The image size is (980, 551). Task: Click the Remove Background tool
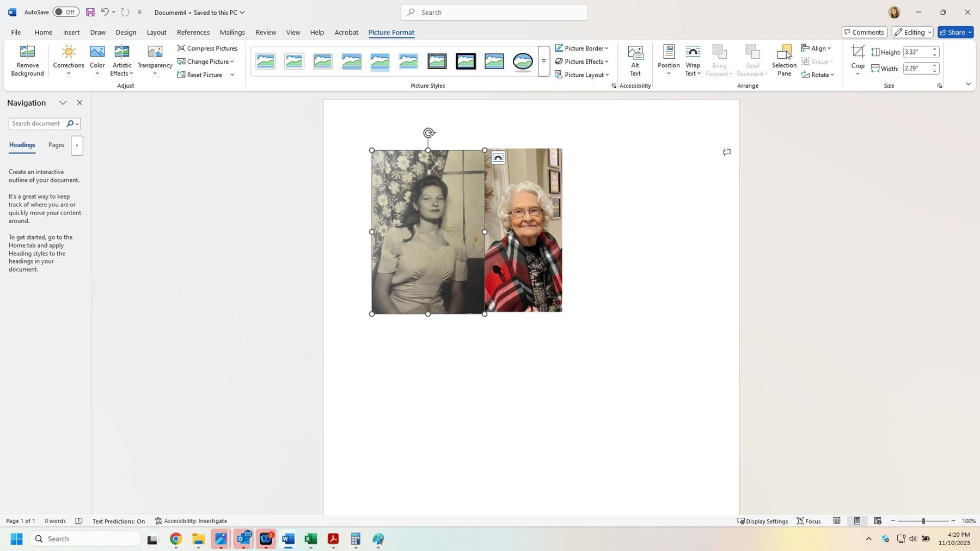(27, 60)
